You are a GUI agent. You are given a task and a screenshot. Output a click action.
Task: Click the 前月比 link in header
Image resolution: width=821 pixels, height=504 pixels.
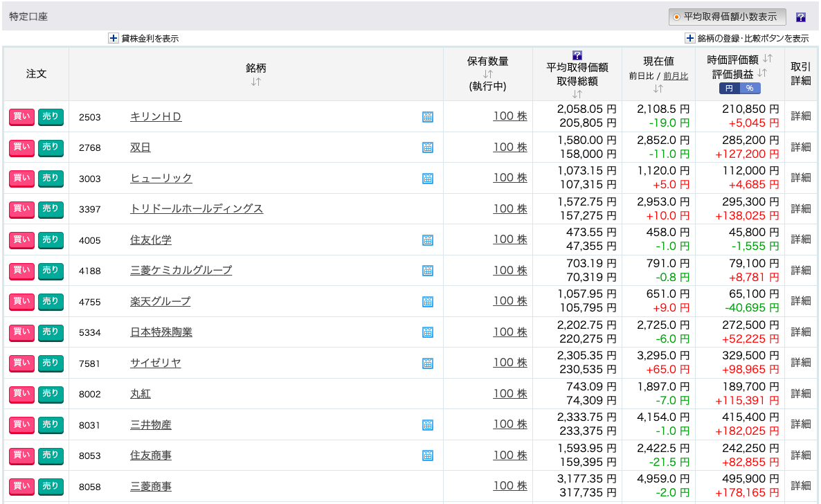(676, 76)
